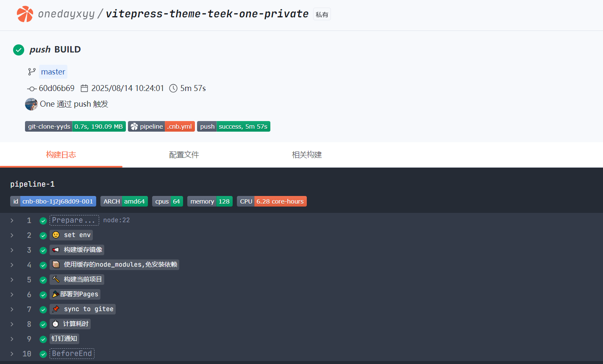This screenshot has width=603, height=364.
Task: Click the One user avatar
Action: [x=31, y=104]
